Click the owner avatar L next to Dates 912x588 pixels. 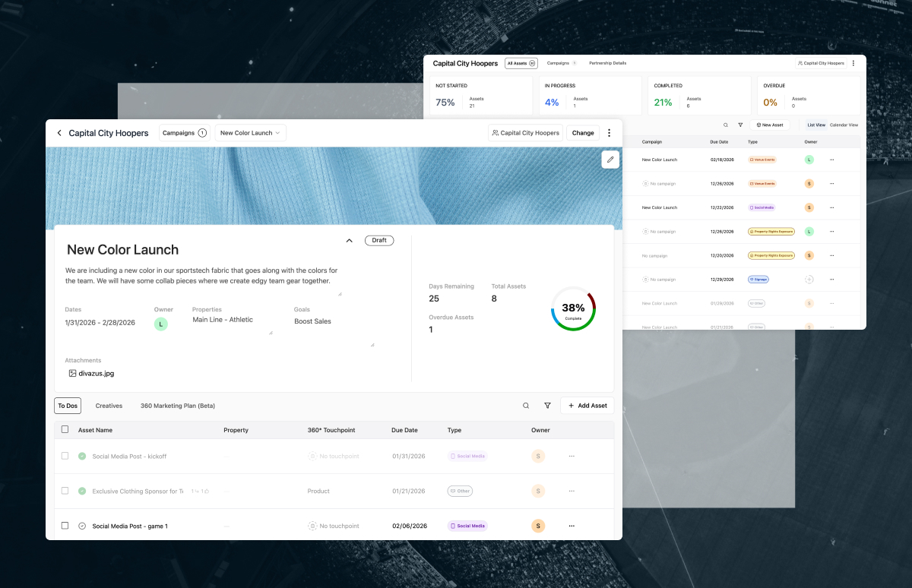pos(160,324)
